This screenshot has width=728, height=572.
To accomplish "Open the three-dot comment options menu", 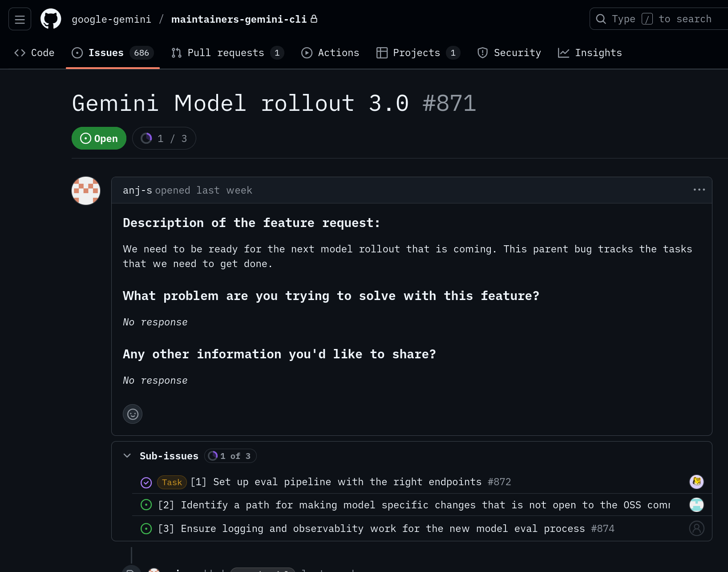I will click(x=699, y=190).
